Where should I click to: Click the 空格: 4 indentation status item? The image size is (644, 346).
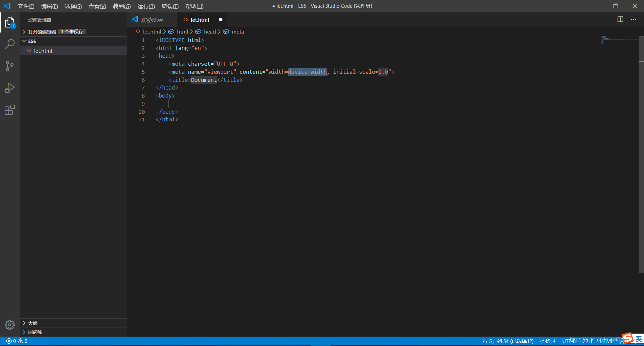(548, 341)
